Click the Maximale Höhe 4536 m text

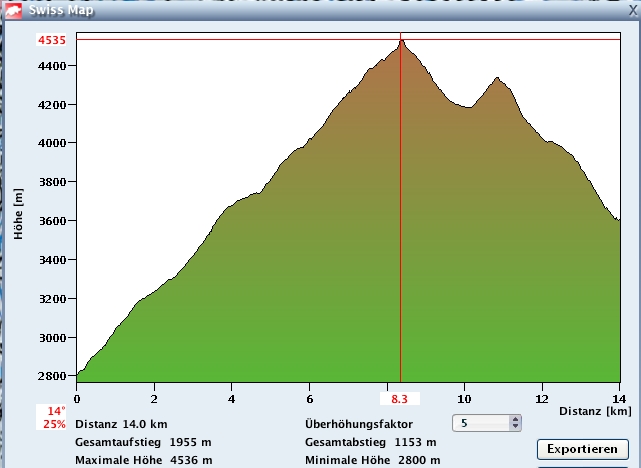coord(143,460)
